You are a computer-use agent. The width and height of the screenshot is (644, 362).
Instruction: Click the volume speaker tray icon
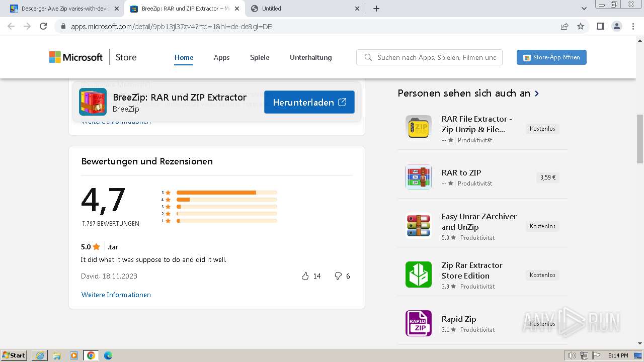pos(572,355)
